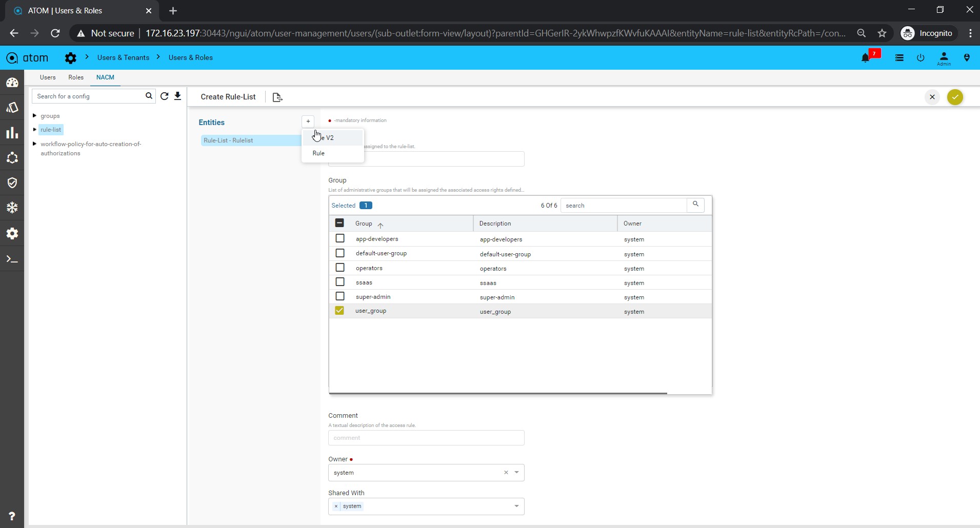Choose the V2 option in the entities popup
The width and height of the screenshot is (980, 528).
(x=333, y=138)
